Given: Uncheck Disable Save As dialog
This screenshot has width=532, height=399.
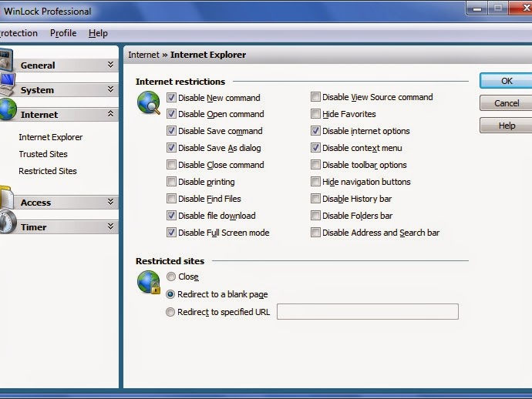Looking at the screenshot, I should click(x=171, y=148).
